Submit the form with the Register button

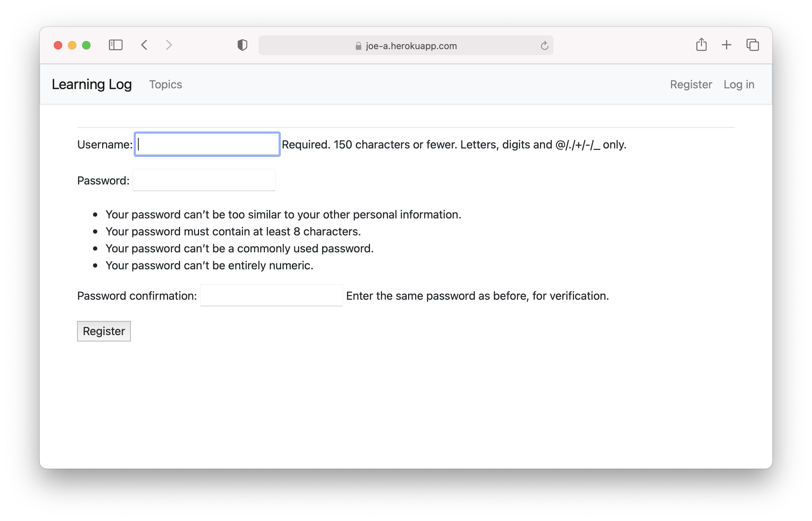(x=104, y=331)
